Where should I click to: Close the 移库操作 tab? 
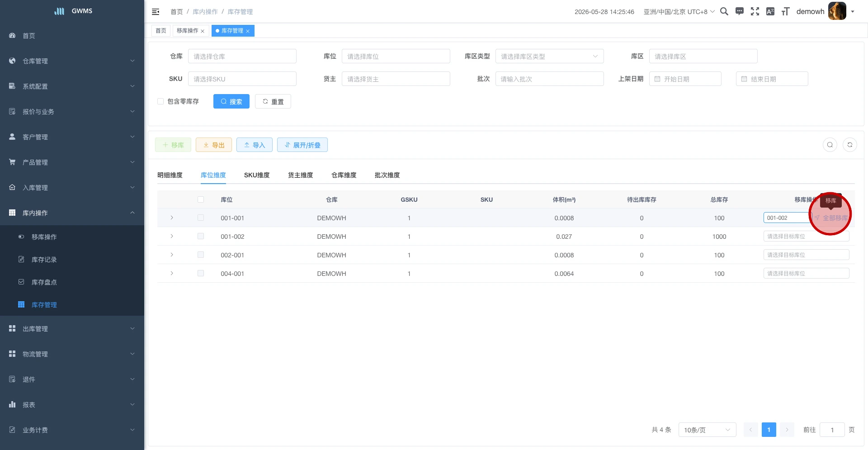coord(203,31)
